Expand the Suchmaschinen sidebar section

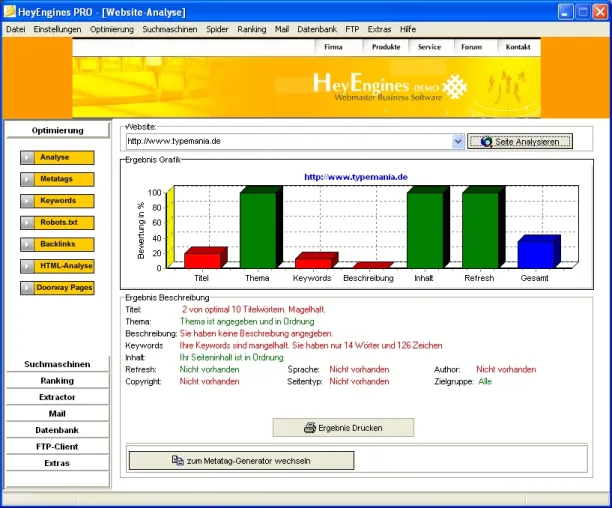(57, 364)
